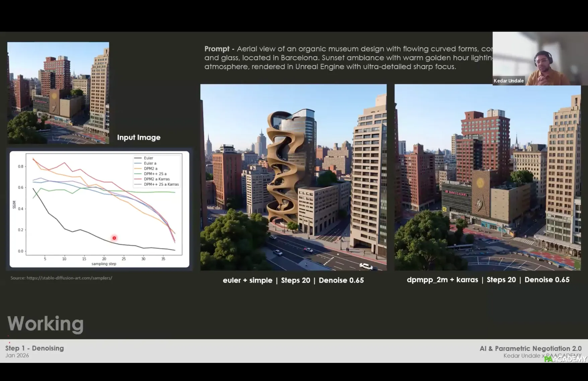Click the 'Prompt' label in the description
This screenshot has width=588, height=381.
pyautogui.click(x=217, y=49)
